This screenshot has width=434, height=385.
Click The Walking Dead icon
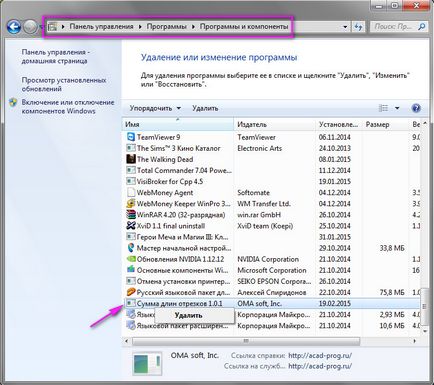pyautogui.click(x=131, y=159)
